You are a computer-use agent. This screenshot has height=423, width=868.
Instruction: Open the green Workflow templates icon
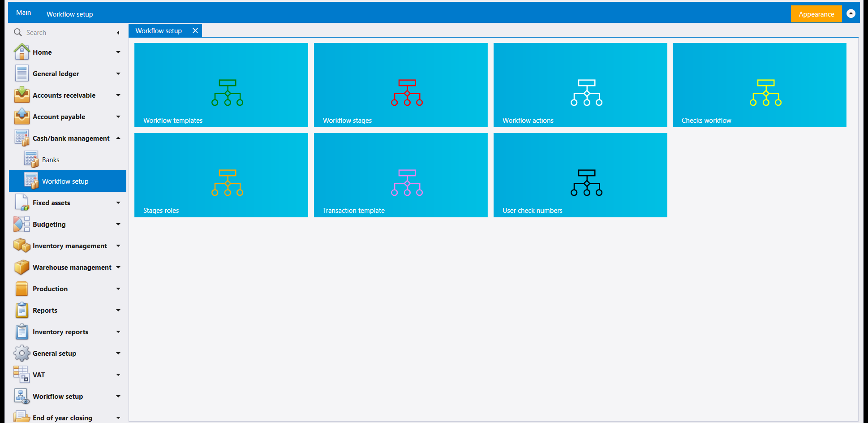coord(228,93)
